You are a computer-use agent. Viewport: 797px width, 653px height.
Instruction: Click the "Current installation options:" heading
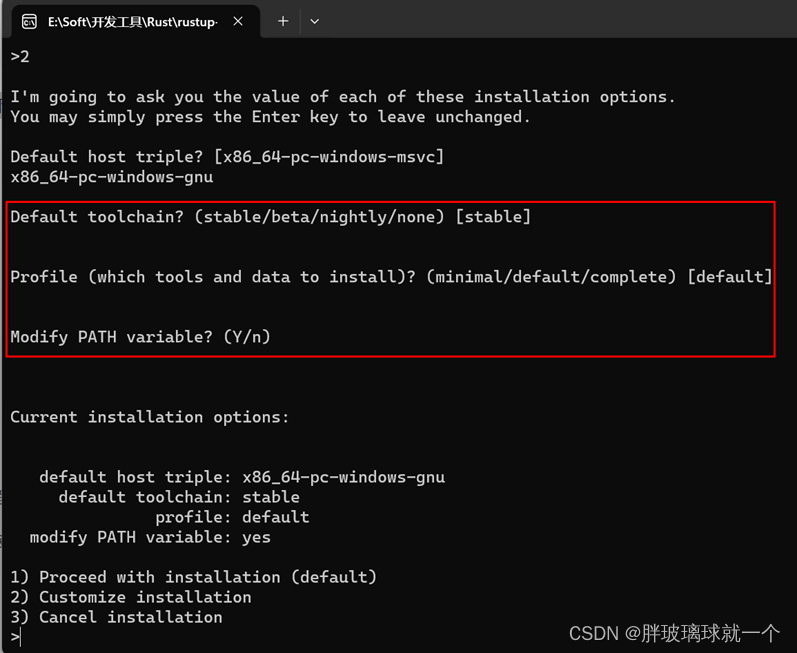pos(149,417)
